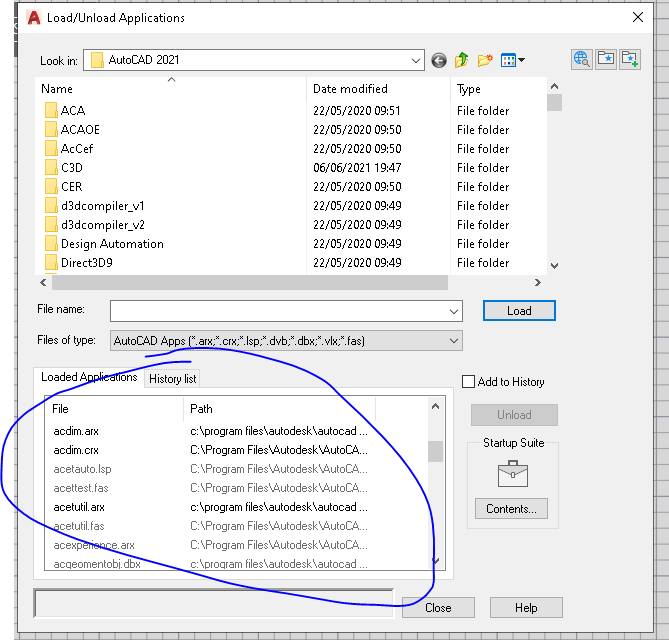Viewport: 669px width, 640px height.
Task: Click the Unload button
Action: [514, 415]
